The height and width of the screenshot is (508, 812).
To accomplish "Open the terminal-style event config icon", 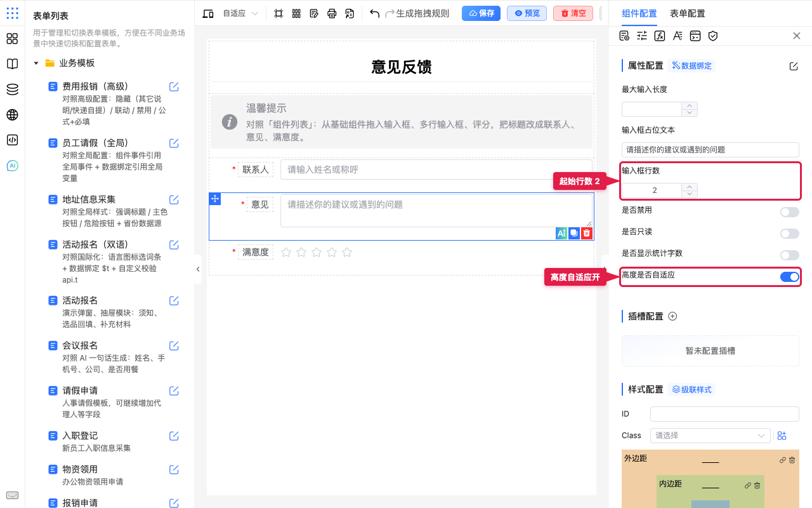I will [x=695, y=36].
